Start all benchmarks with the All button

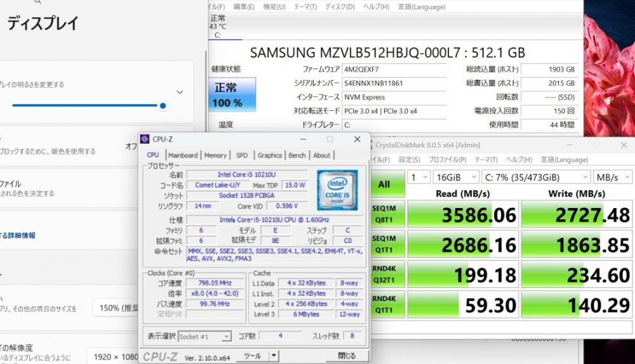[x=387, y=184]
